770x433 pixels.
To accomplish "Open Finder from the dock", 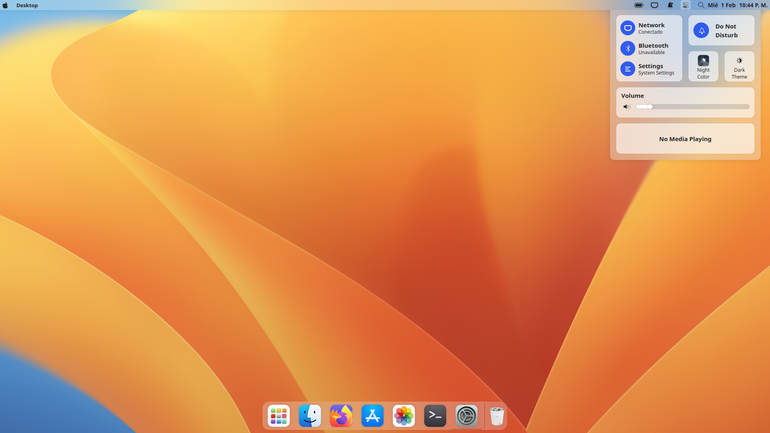I will coord(310,416).
